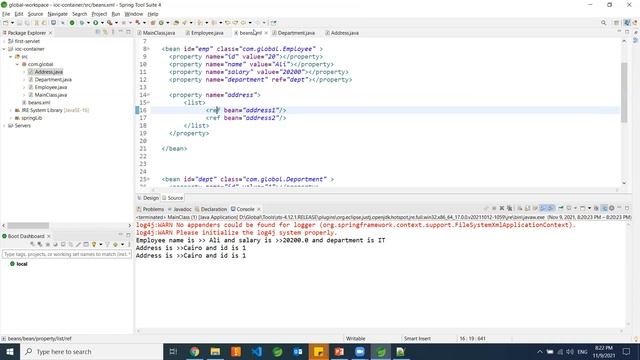Click the filter funnel icon in Boot Dashboard
Screen dimensions: 640x360
point(107,244)
